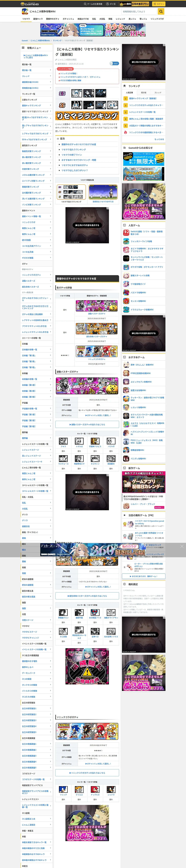Click the Game8 logo in the header

point(30,4)
